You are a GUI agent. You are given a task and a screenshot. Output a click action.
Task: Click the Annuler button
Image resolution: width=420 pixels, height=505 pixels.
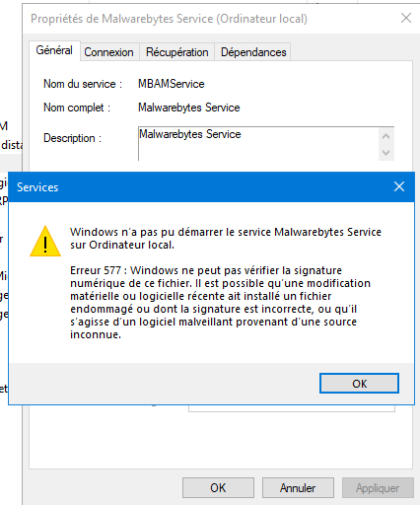[298, 488]
